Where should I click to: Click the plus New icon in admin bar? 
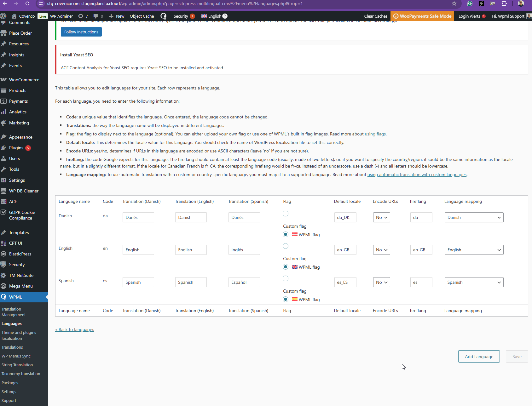111,16
